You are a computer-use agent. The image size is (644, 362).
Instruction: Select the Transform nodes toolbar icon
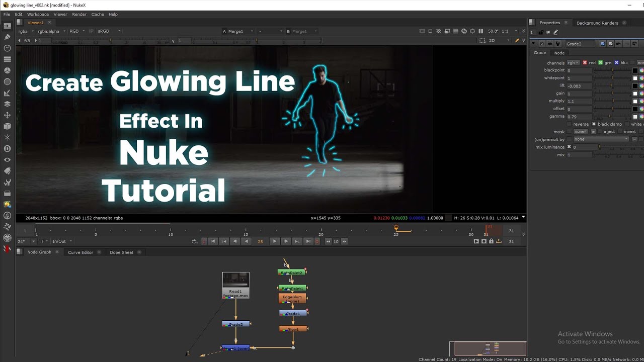tap(7, 115)
